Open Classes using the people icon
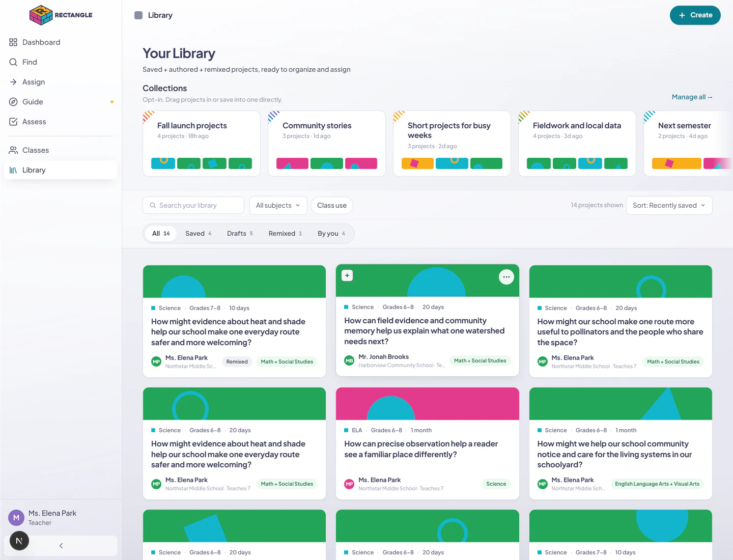This screenshot has height=560, width=733. 13,150
